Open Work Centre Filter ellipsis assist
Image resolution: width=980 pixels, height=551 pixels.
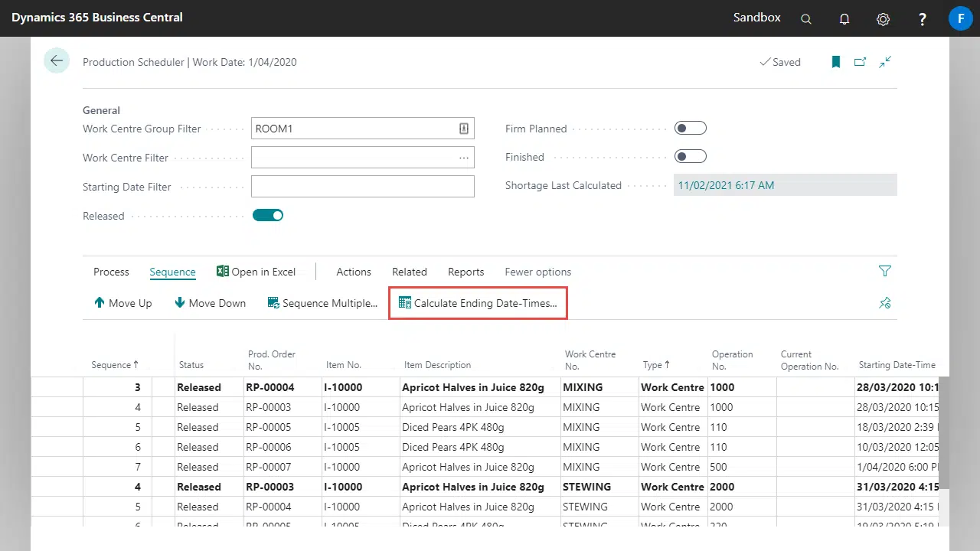pos(463,158)
